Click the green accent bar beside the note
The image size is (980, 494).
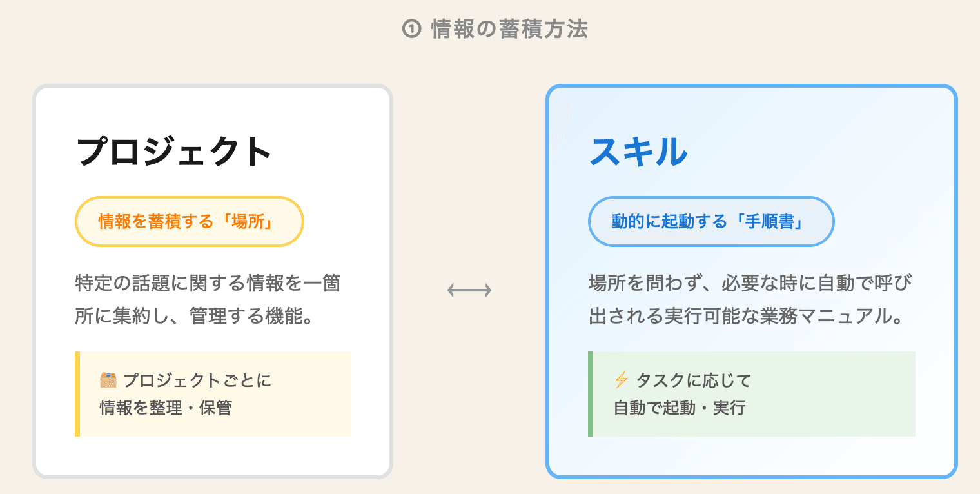point(591,393)
